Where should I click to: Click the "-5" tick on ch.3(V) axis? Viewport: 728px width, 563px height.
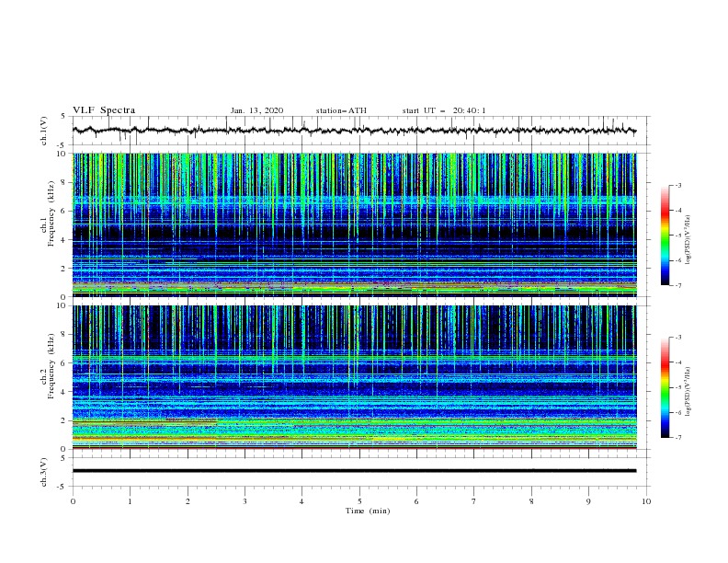(x=62, y=487)
